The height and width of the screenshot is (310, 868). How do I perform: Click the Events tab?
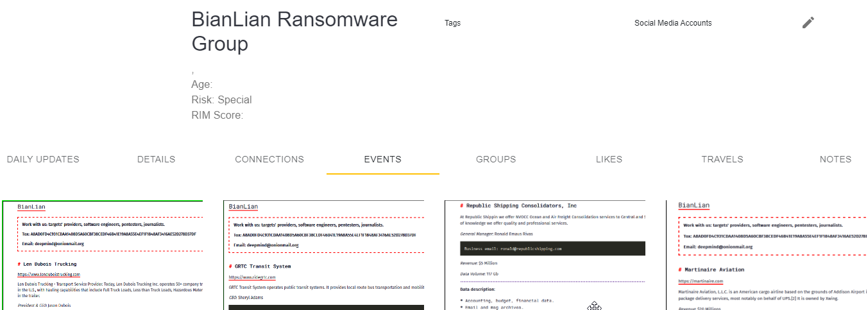pos(382,159)
